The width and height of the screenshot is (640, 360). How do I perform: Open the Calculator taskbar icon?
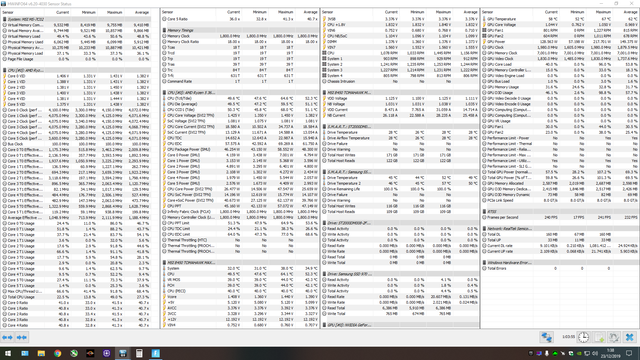coord(139,353)
